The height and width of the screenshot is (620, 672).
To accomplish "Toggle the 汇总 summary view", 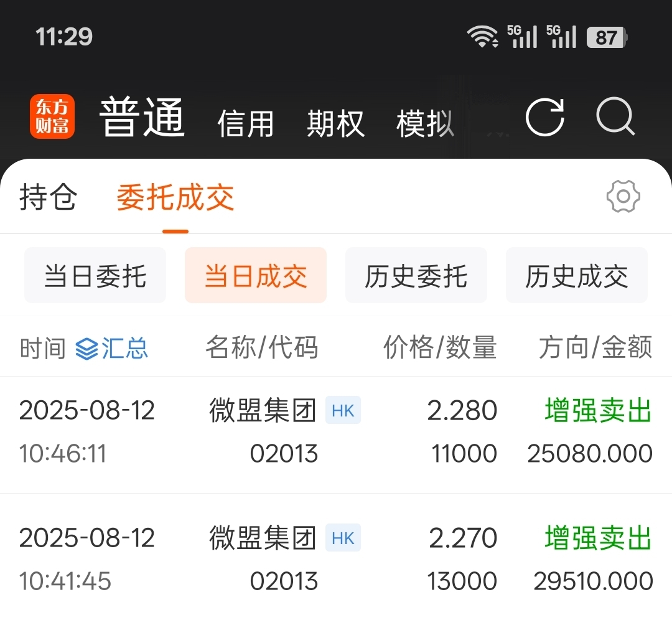I will (x=112, y=349).
